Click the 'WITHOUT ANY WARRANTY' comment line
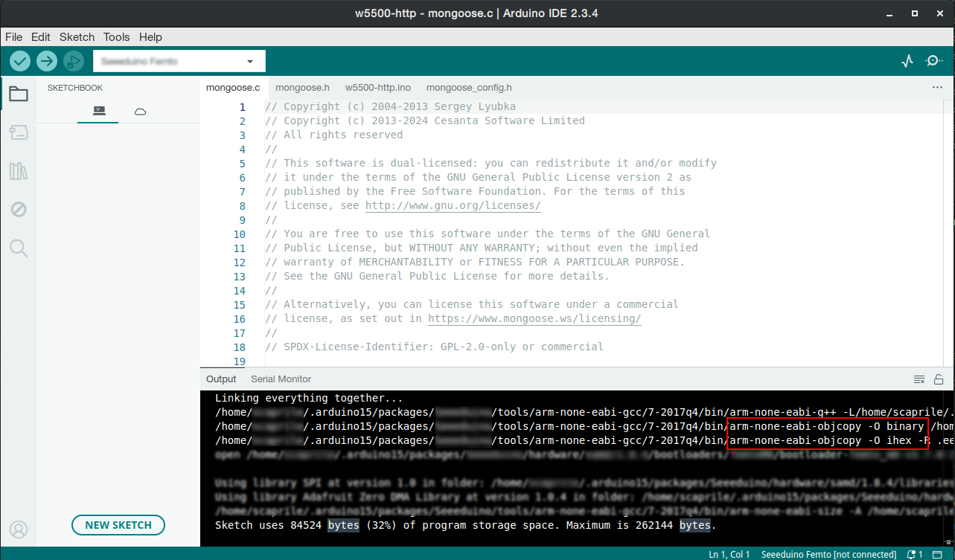Viewport: 955px width, 560px height. click(x=482, y=248)
